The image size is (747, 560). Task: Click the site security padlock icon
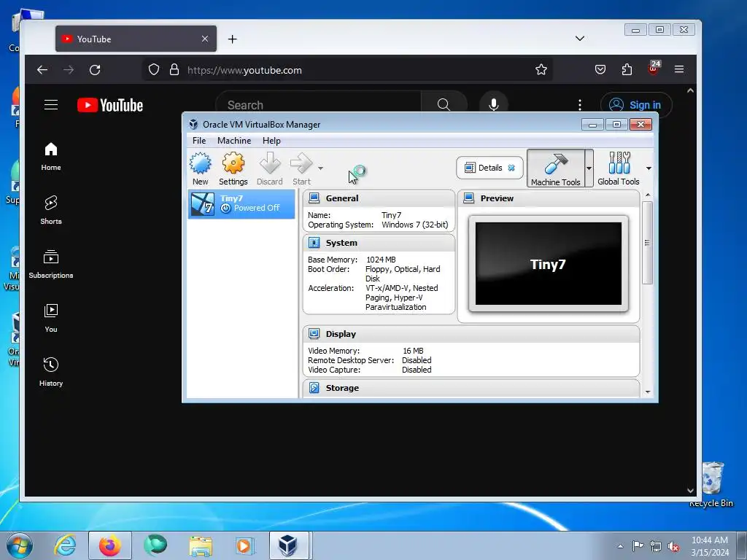click(x=174, y=69)
